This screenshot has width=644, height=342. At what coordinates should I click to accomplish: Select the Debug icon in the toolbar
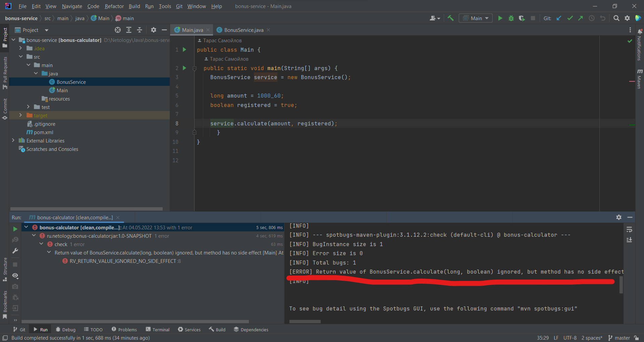click(511, 18)
